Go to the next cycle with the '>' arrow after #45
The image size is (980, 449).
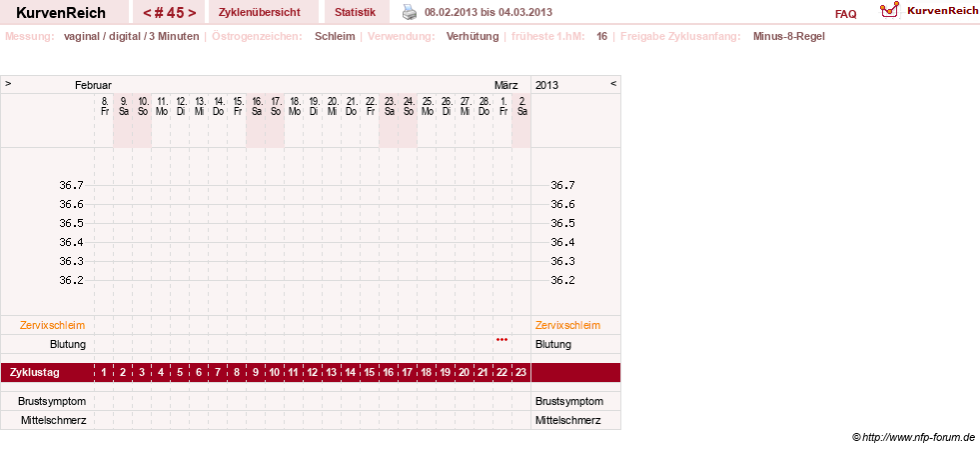click(192, 13)
